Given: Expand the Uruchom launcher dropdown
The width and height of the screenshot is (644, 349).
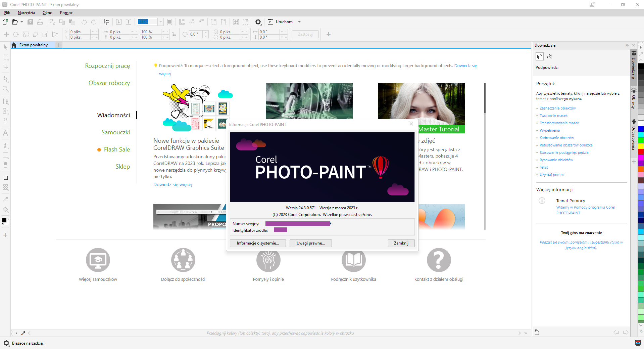Looking at the screenshot, I should click(x=299, y=22).
